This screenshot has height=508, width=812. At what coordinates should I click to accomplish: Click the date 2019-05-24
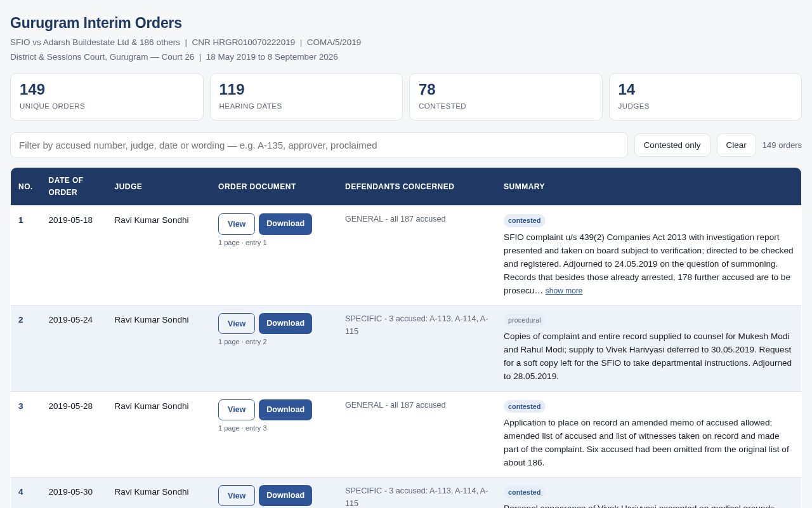click(70, 320)
